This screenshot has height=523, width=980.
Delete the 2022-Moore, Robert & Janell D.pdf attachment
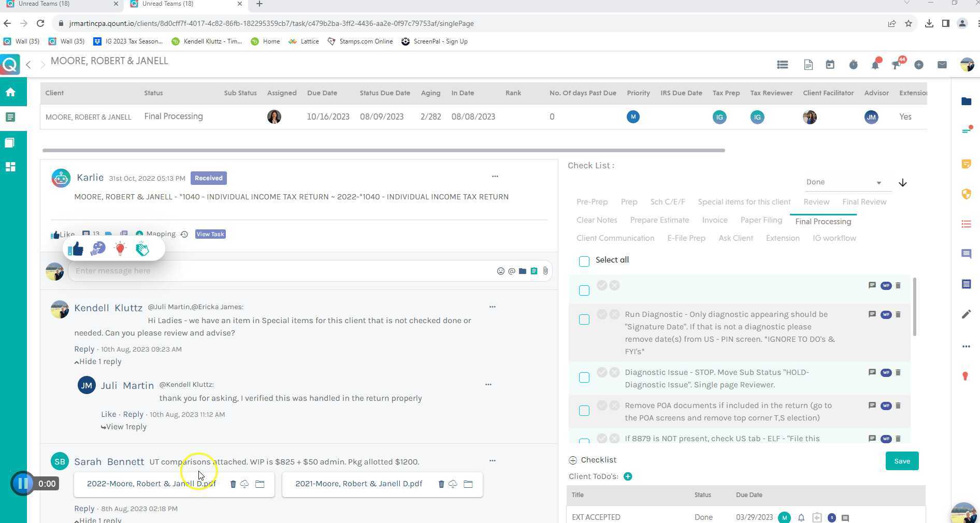(233, 484)
